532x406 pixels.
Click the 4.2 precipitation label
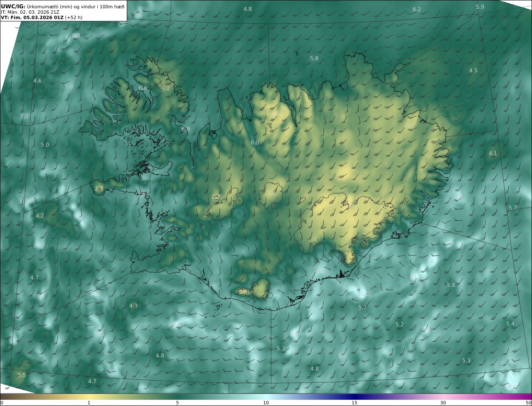point(40,215)
